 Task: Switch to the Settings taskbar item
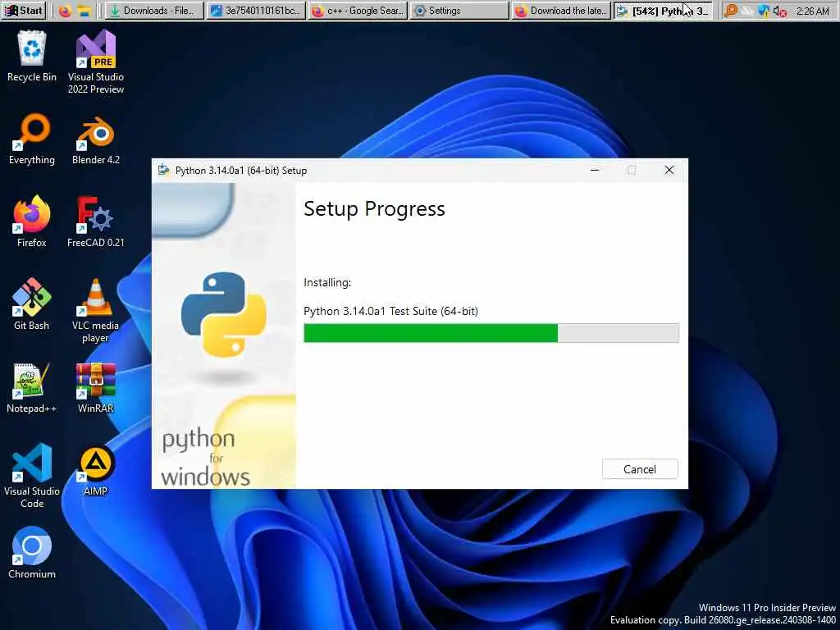[459, 10]
